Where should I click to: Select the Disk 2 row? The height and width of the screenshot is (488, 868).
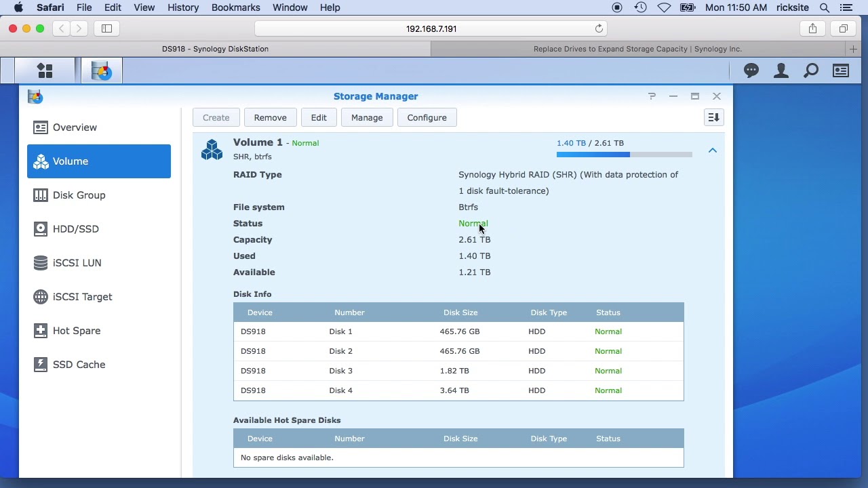pos(458,351)
